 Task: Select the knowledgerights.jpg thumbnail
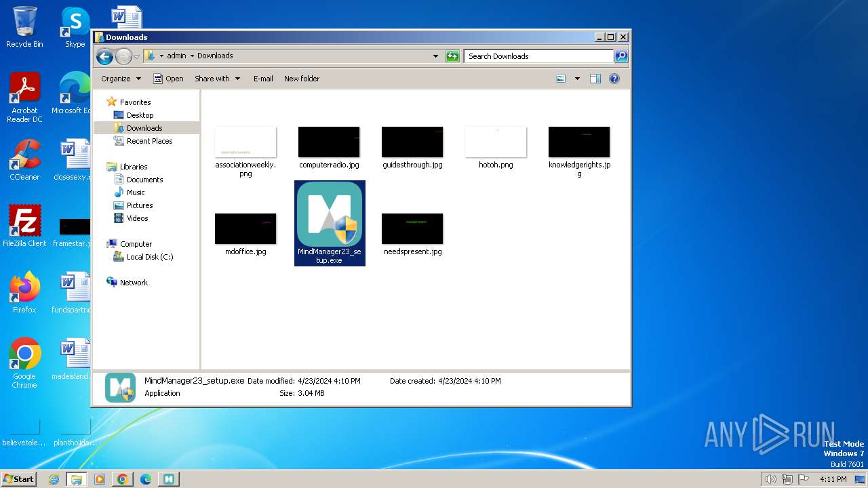point(579,142)
